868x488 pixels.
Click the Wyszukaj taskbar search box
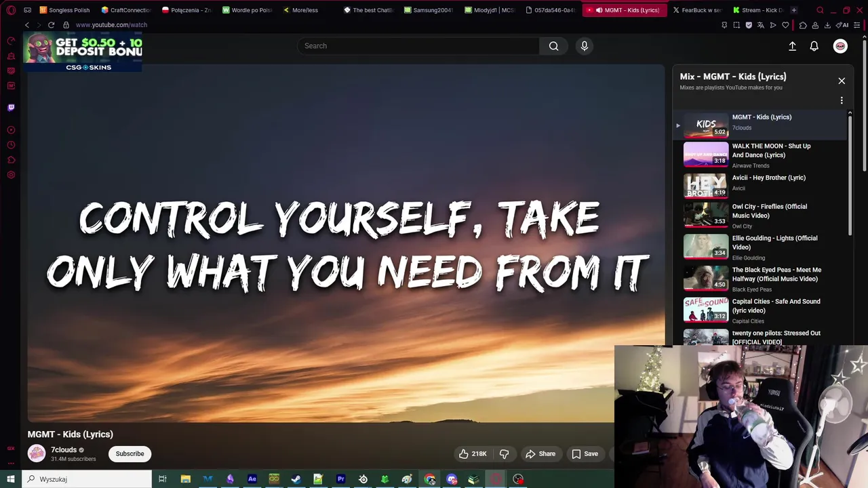click(87, 479)
